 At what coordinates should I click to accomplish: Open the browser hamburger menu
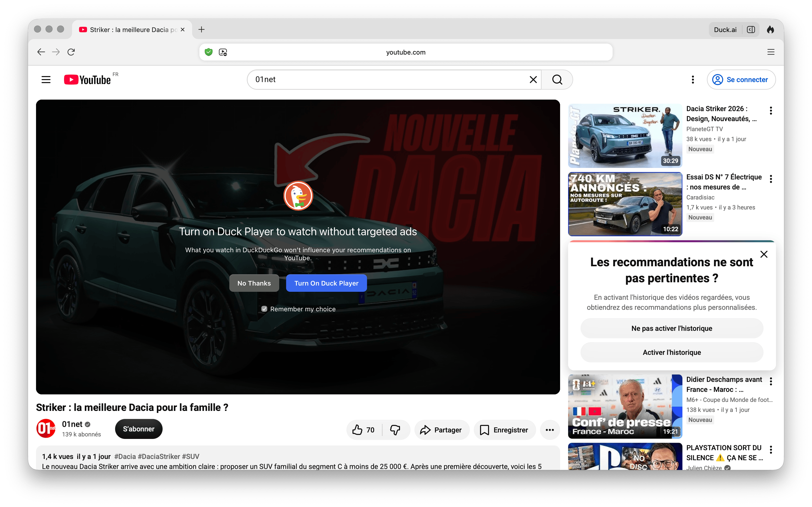point(771,52)
